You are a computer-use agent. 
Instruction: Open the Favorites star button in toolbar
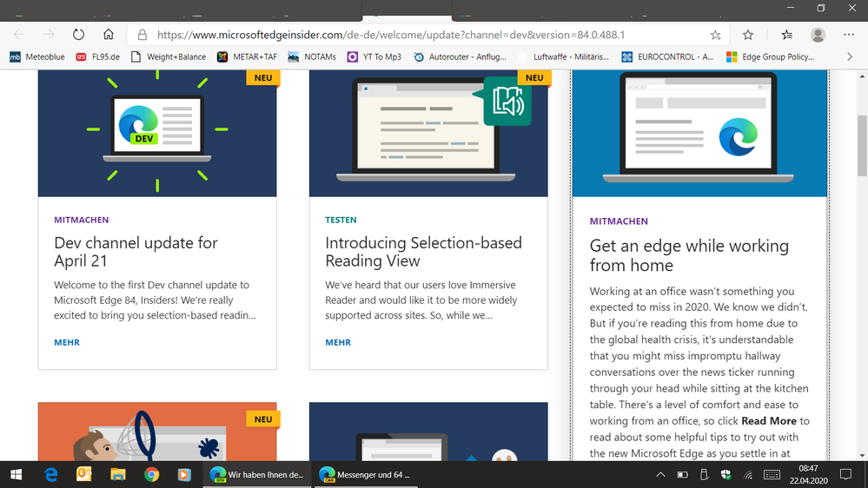[748, 35]
